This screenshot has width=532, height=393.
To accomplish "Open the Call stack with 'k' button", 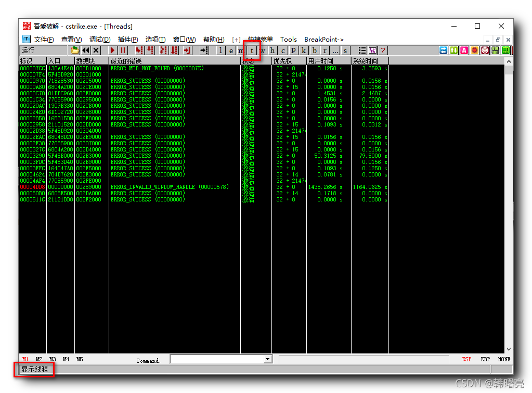I will 304,50.
